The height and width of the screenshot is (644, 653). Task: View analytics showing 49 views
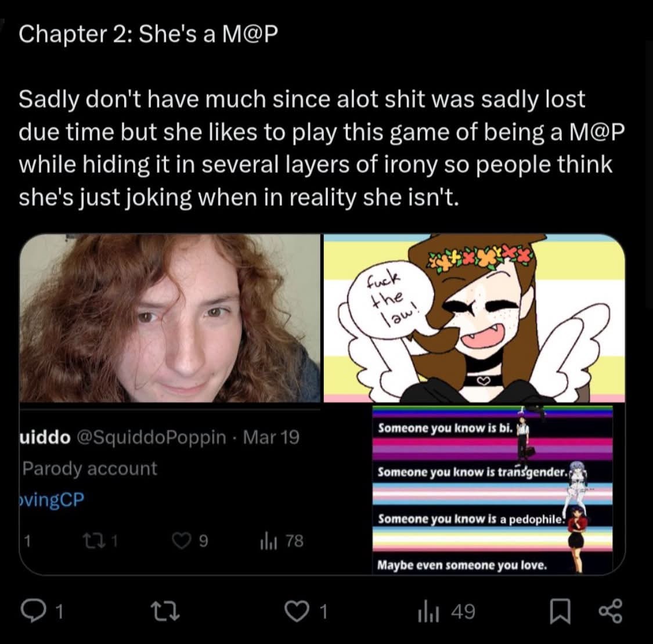(x=446, y=612)
